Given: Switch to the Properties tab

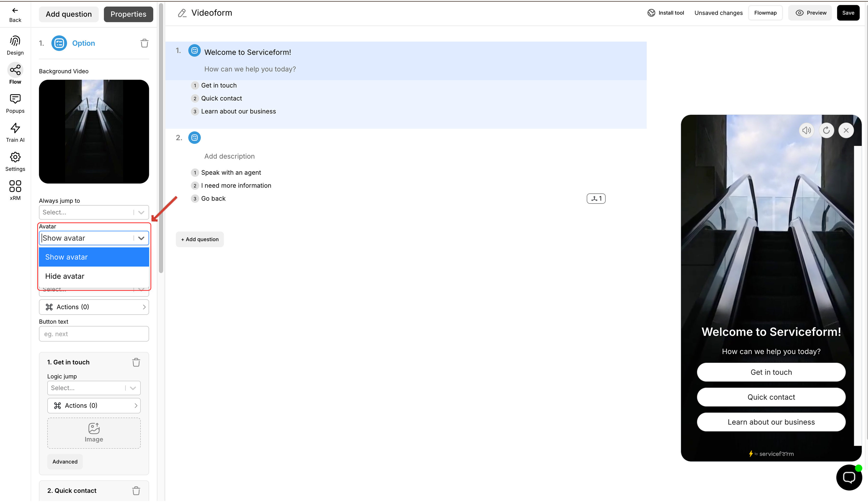Looking at the screenshot, I should coord(128,14).
